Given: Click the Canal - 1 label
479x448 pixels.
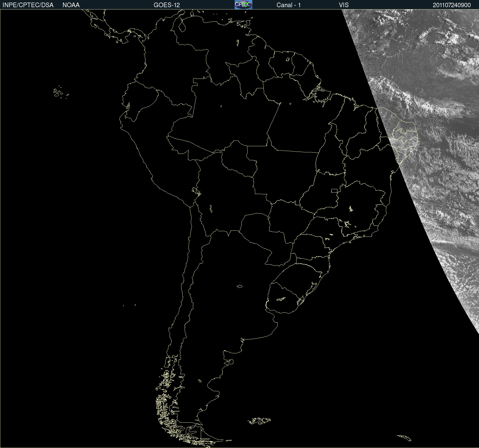Looking at the screenshot, I should pos(289,5).
